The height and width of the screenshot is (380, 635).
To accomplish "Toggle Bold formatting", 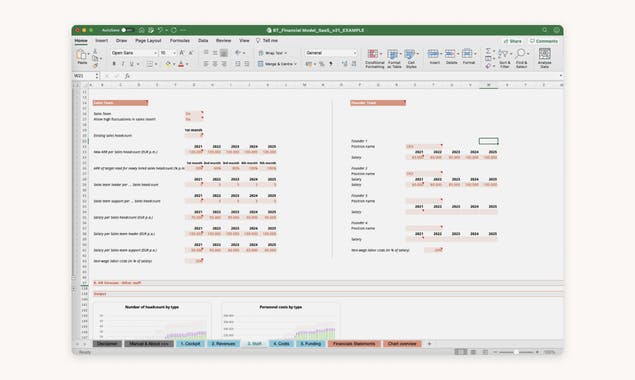I will click(x=114, y=64).
